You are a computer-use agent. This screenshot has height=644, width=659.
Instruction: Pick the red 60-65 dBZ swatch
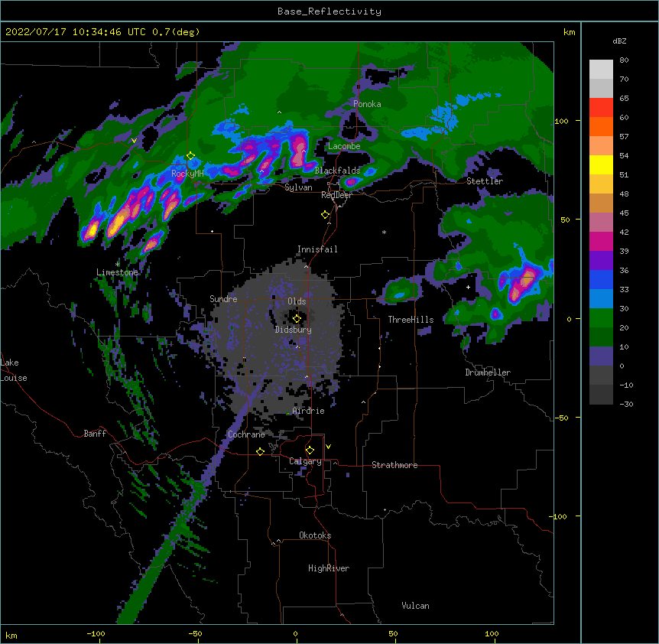point(601,108)
